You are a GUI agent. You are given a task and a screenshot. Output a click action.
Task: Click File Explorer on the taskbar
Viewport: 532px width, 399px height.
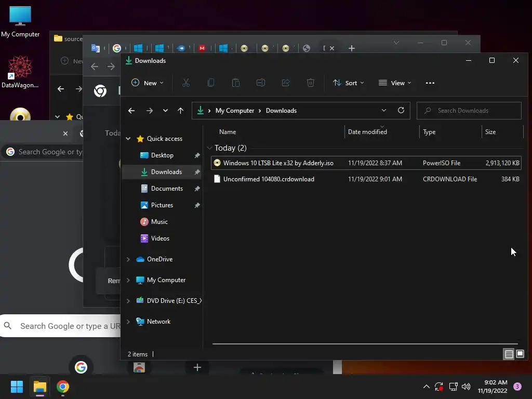[39, 387]
